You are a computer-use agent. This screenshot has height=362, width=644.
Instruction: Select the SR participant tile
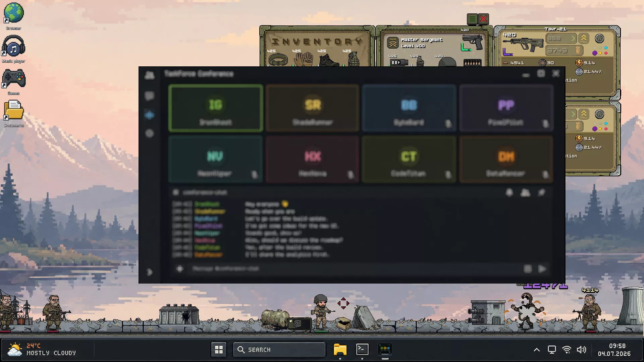coord(313,108)
